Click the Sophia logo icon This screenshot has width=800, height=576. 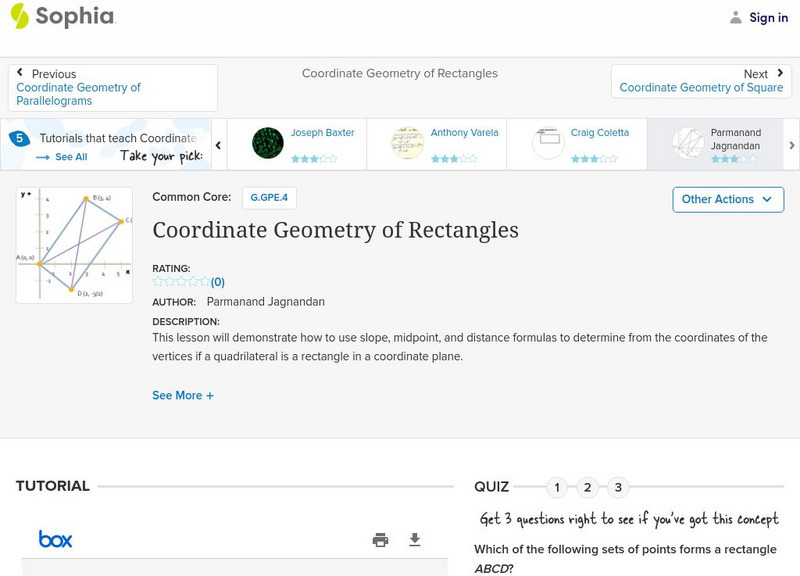(20, 16)
